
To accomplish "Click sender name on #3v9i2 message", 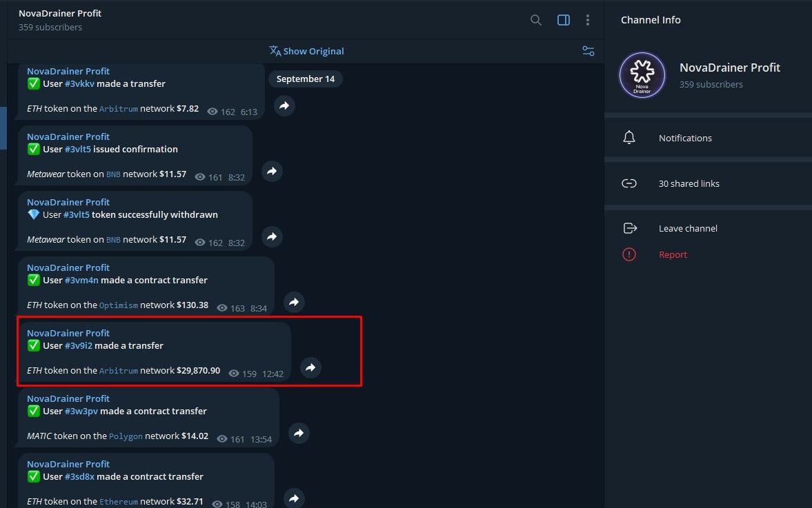I will [68, 333].
